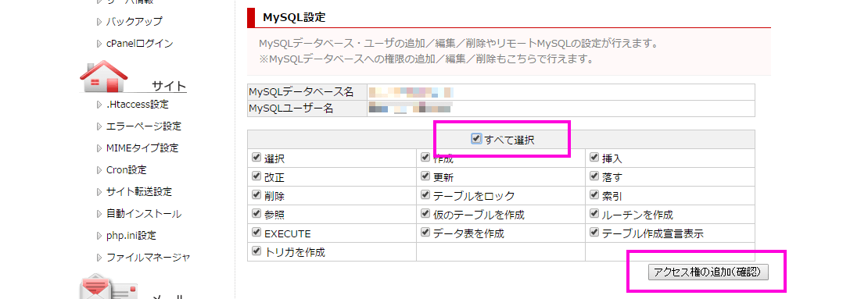Toggle the 落す checkbox
The height and width of the screenshot is (299, 868).
pyautogui.click(x=594, y=176)
